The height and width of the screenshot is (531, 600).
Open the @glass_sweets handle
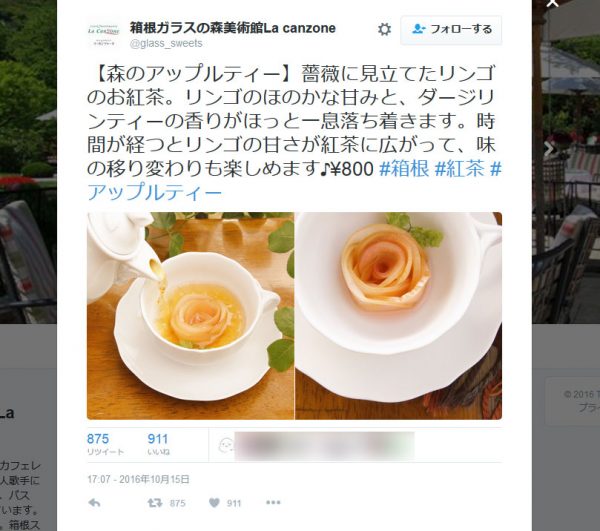166,43
